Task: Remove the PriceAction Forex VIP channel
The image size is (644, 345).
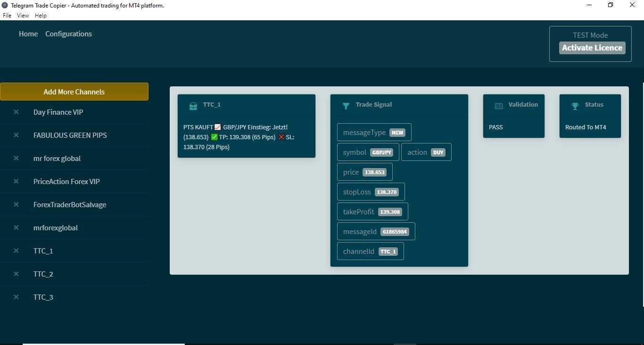Action: tap(16, 181)
